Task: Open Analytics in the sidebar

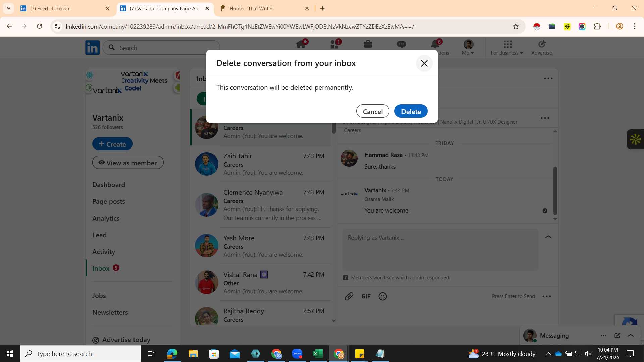Action: (106, 218)
